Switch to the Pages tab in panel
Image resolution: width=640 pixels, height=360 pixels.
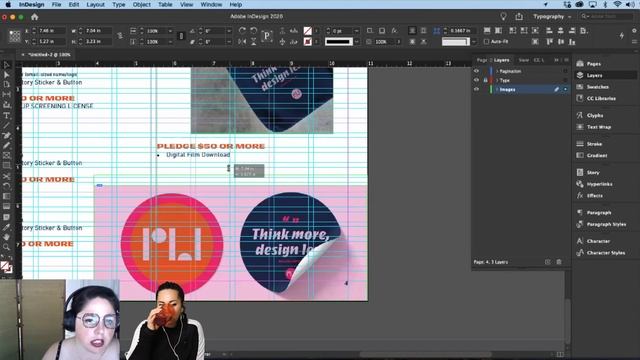[482, 60]
